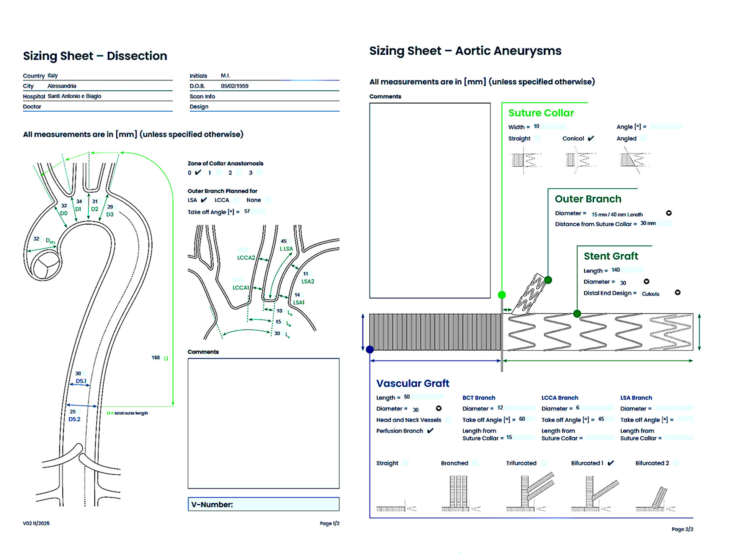Viewport: 735px width, 560px height.
Task: Toggle Bifurcated 1 graft checkbox
Action: [x=611, y=463]
